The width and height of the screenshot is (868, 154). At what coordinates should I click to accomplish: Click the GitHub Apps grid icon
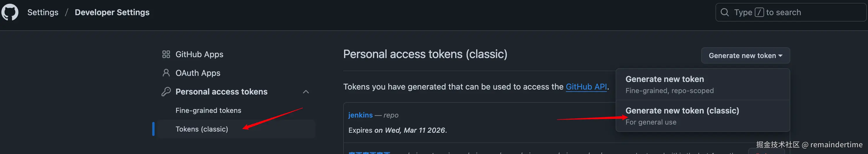[x=166, y=54]
